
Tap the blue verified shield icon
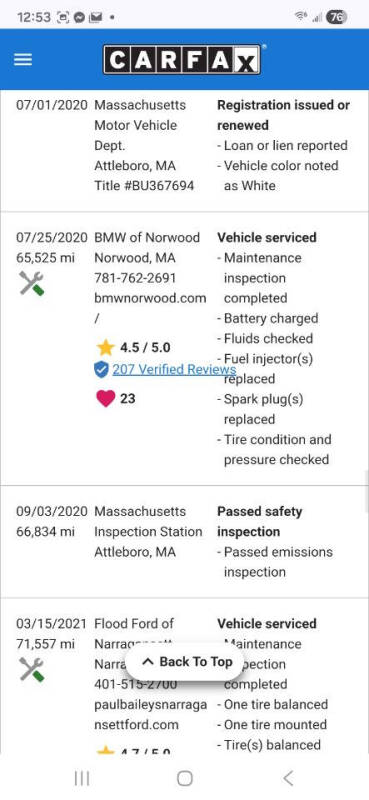[101, 369]
